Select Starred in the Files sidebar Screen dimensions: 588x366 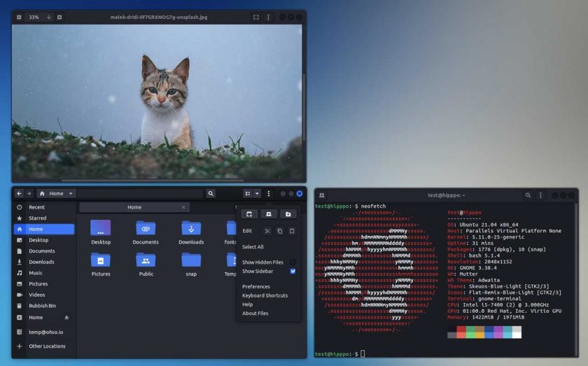(44, 218)
